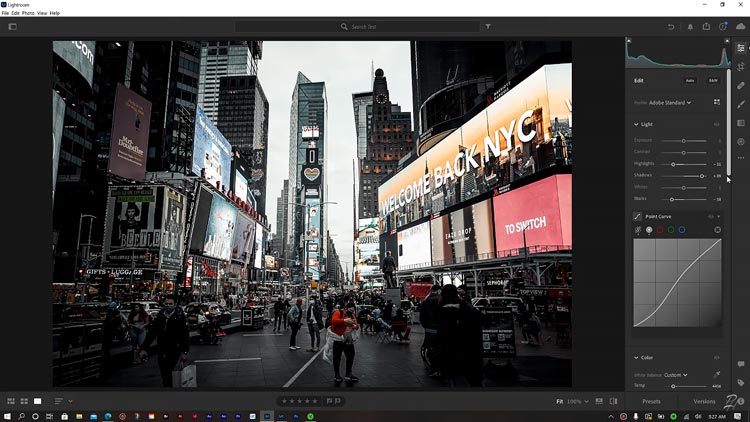Image resolution: width=750 pixels, height=422 pixels.
Task: Open the File menu
Action: coord(5,13)
